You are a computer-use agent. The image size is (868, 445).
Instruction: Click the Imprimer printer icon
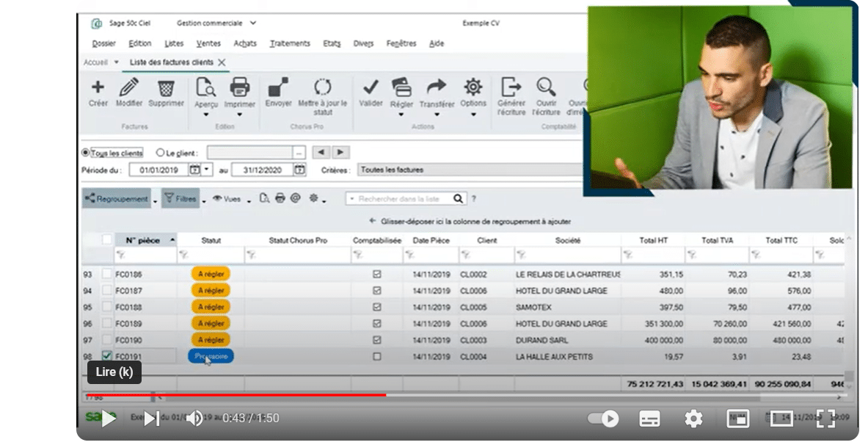(239, 87)
